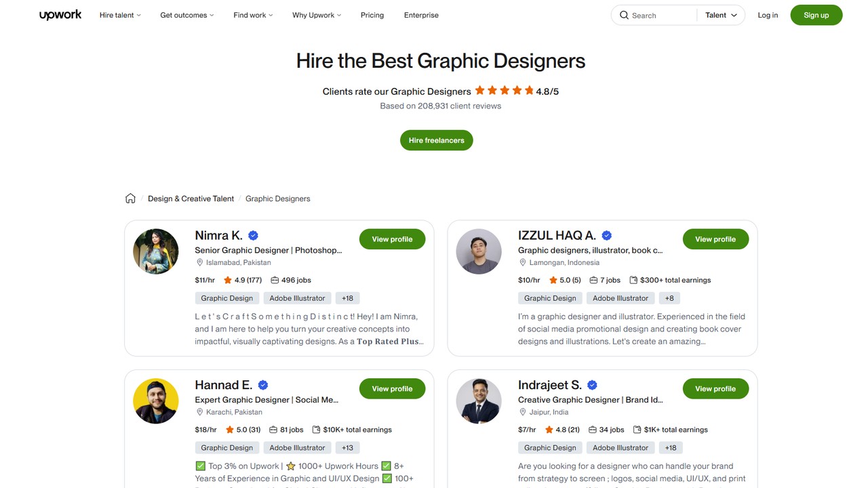Image resolution: width=868 pixels, height=488 pixels.
Task: Click Adobe Illustrator tag on IZZUL's card
Action: click(x=620, y=298)
